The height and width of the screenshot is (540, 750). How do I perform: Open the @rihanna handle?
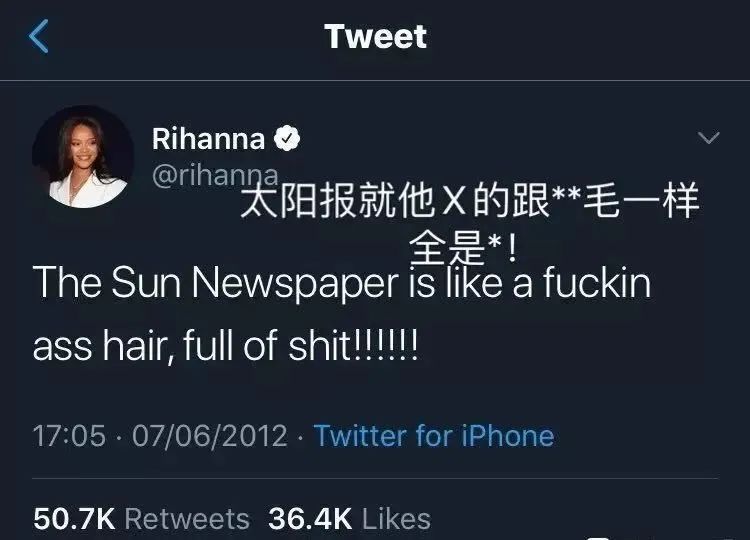215,176
